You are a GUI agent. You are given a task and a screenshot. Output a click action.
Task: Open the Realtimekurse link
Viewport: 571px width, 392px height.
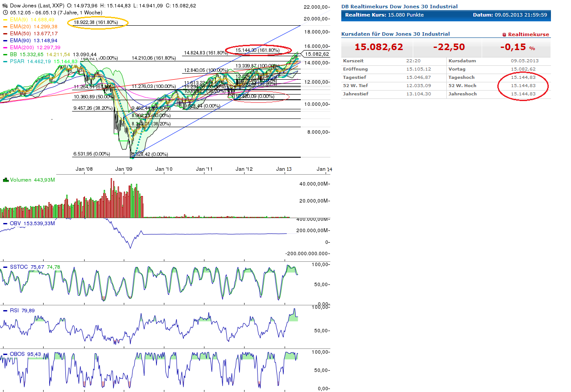(529, 34)
